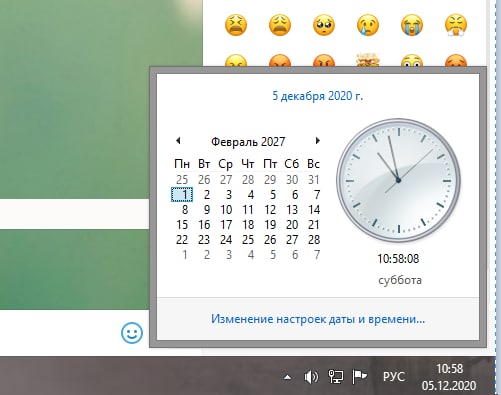Select day 18 in the calendar
The width and height of the screenshot is (501, 395).
click(x=248, y=225)
